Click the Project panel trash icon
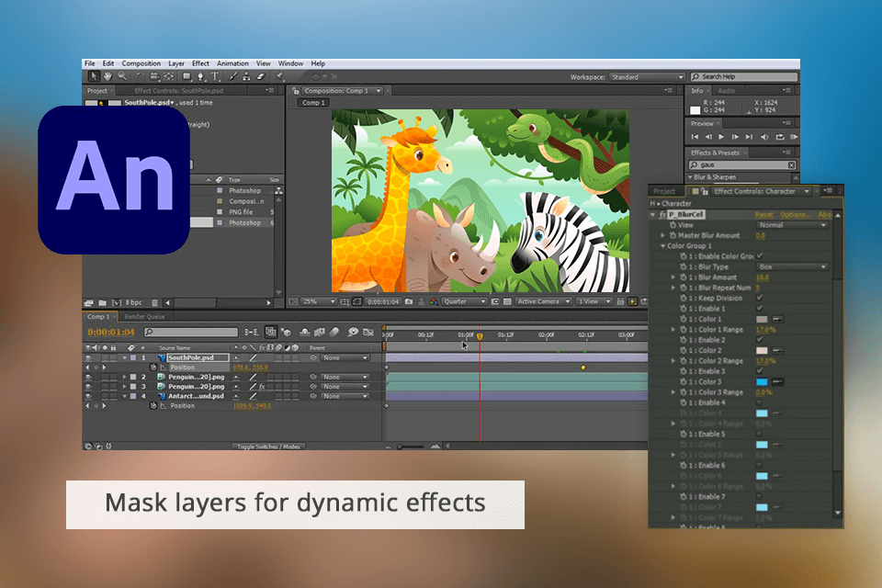Viewport: 882px width, 588px height. point(154,302)
